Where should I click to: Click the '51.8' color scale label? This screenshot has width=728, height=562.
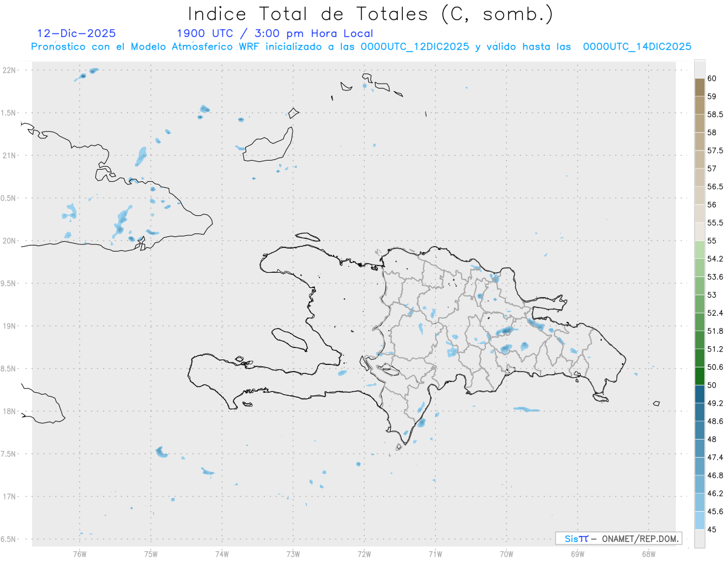pyautogui.click(x=715, y=331)
